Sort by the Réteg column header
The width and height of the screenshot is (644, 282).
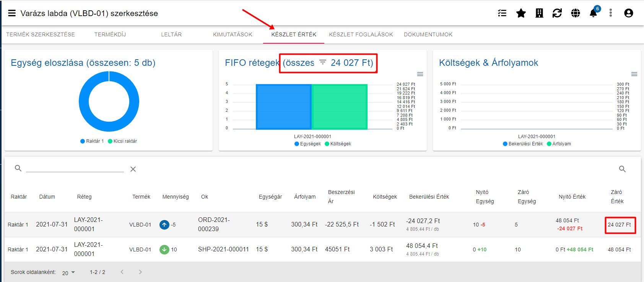[84, 197]
